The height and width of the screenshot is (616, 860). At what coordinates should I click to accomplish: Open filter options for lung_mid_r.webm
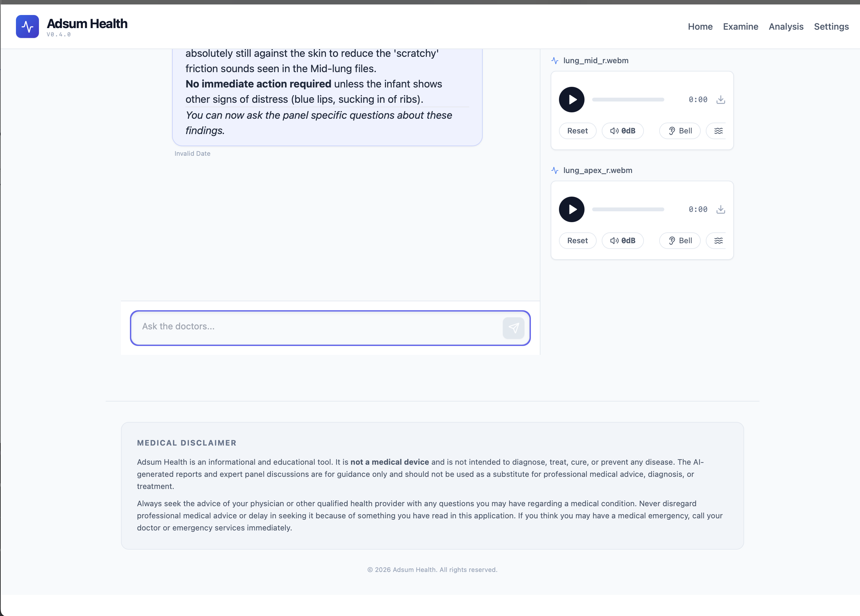coord(718,131)
